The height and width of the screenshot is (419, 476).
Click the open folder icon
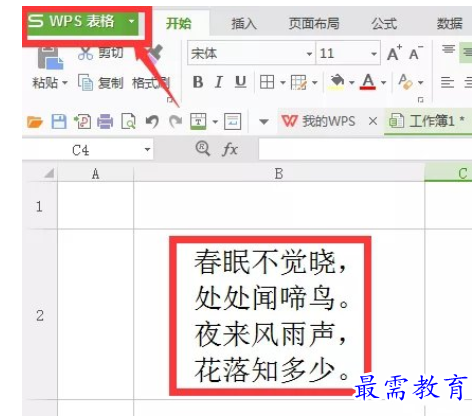point(35,122)
